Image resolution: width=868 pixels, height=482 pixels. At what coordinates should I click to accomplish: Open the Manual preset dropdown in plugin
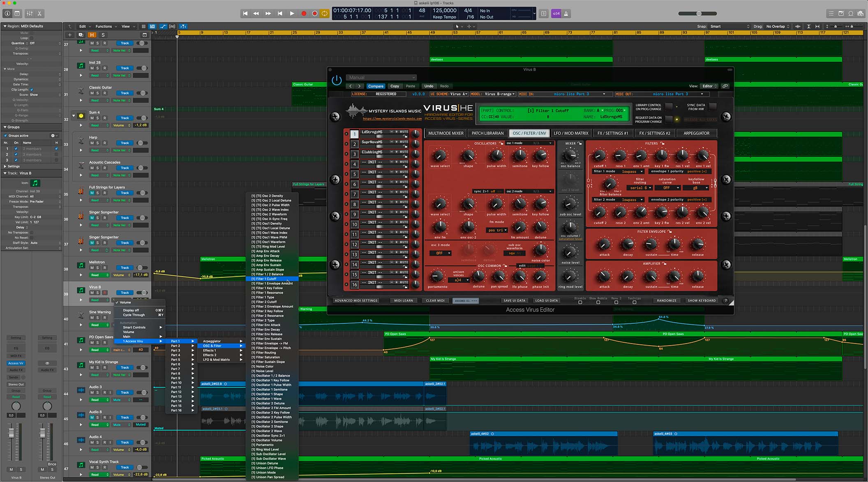click(x=381, y=77)
